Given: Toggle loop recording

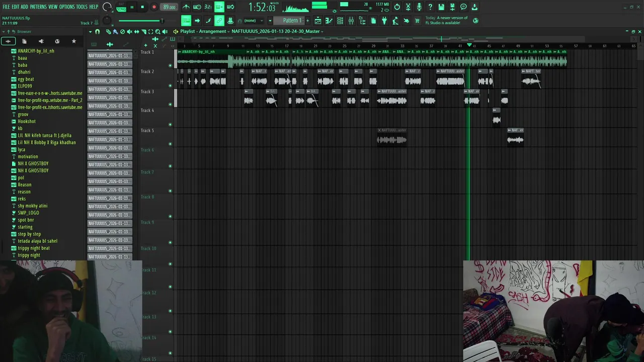Looking at the screenshot, I should [230, 7].
